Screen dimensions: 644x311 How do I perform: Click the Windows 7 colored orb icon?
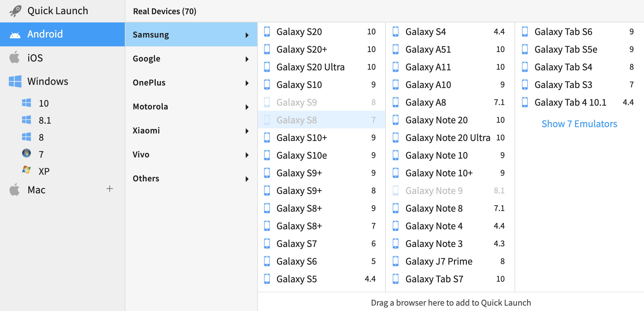click(x=27, y=154)
